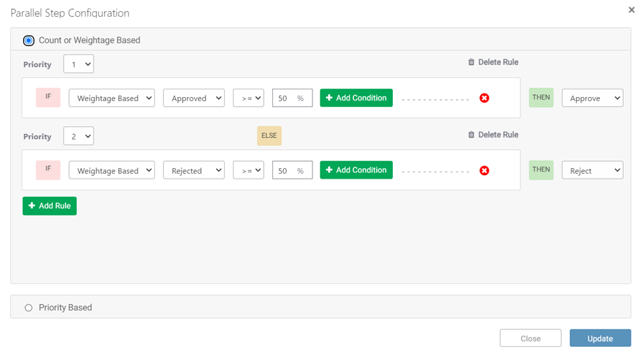Open the THEN Approve action dropdown
The height and width of the screenshot is (360, 644).
[x=592, y=98]
